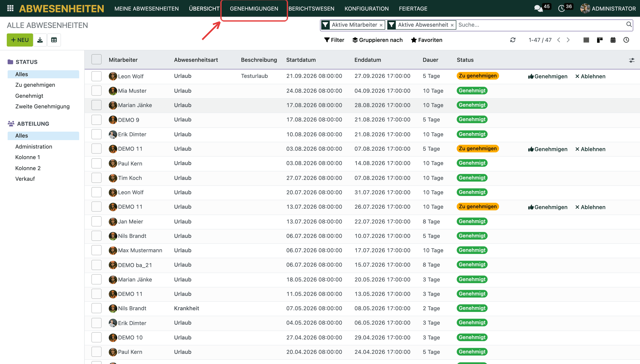
Task: Check the Jan Meier row checkbox
Action: click(97, 222)
